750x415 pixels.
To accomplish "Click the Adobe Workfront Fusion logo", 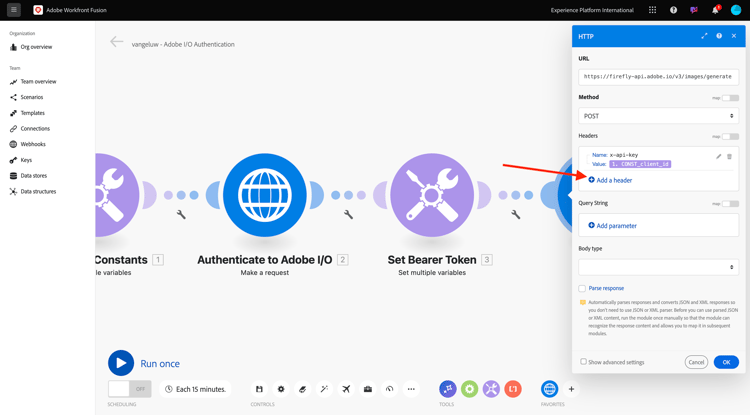I will tap(38, 10).
